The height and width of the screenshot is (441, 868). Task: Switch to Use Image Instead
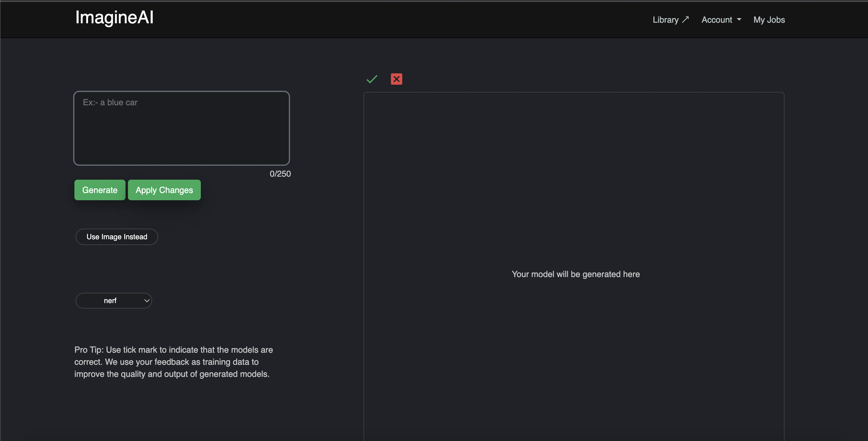[116, 237]
